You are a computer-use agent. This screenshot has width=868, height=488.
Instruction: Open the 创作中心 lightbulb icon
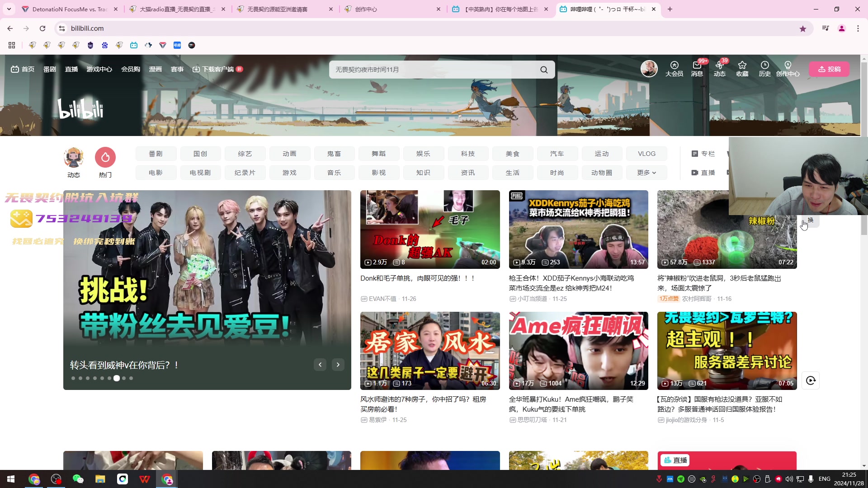[x=788, y=69]
